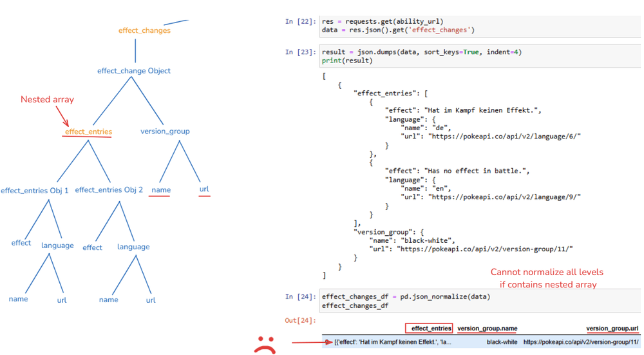Select the effect_change Object node
The image size is (644, 355).
(134, 71)
